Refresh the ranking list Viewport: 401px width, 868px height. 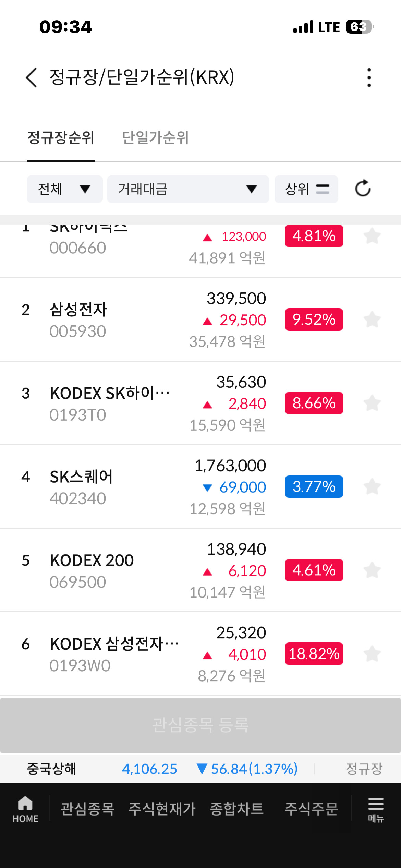363,189
